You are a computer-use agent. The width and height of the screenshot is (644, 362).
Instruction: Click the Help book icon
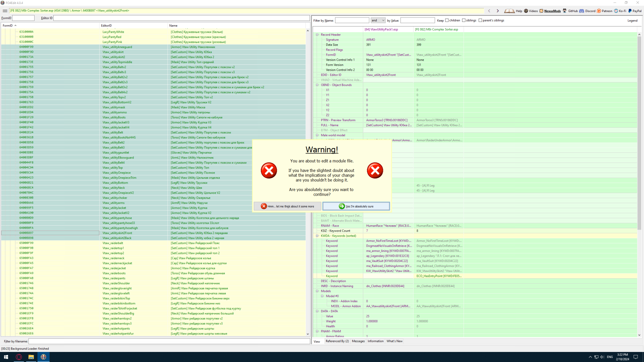click(509, 11)
